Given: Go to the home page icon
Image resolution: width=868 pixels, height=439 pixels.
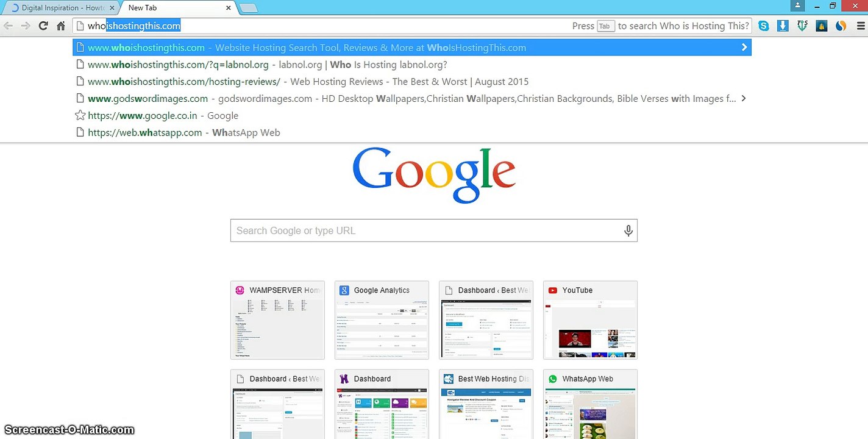Looking at the screenshot, I should pyautogui.click(x=61, y=26).
